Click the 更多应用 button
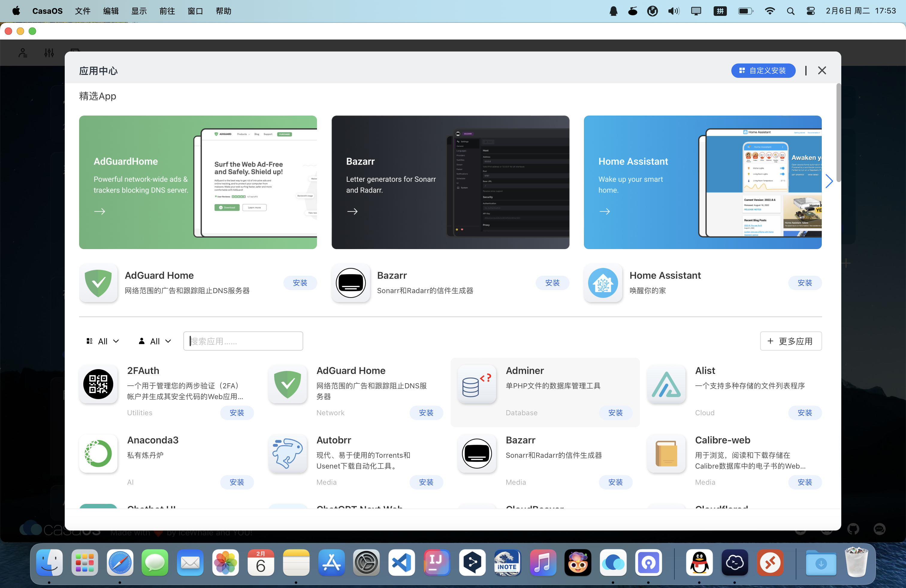The image size is (906, 588). pos(791,341)
